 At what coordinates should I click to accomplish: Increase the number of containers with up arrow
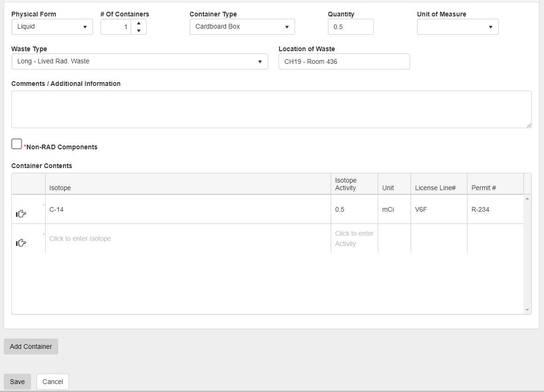(x=139, y=23)
